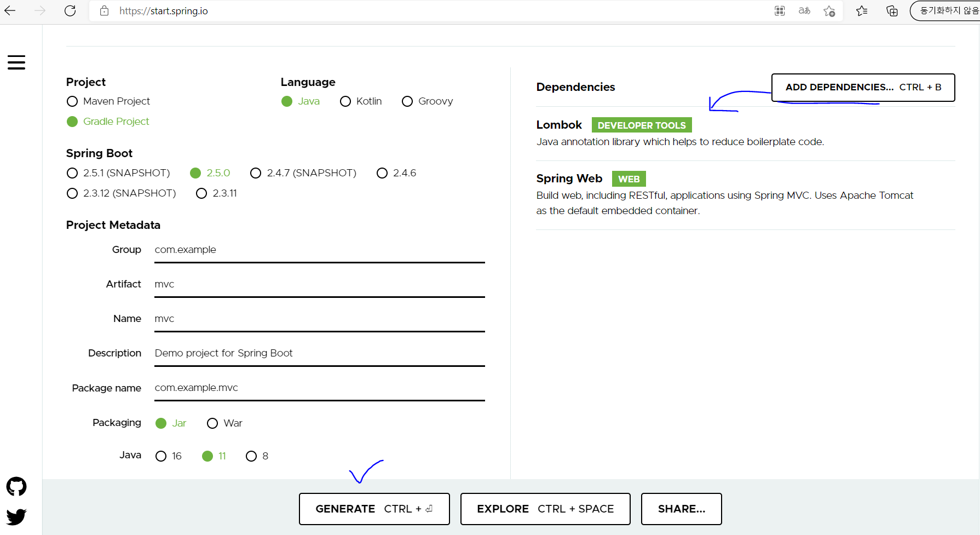Click the Spring Web dependency entry

pyautogui.click(x=746, y=194)
